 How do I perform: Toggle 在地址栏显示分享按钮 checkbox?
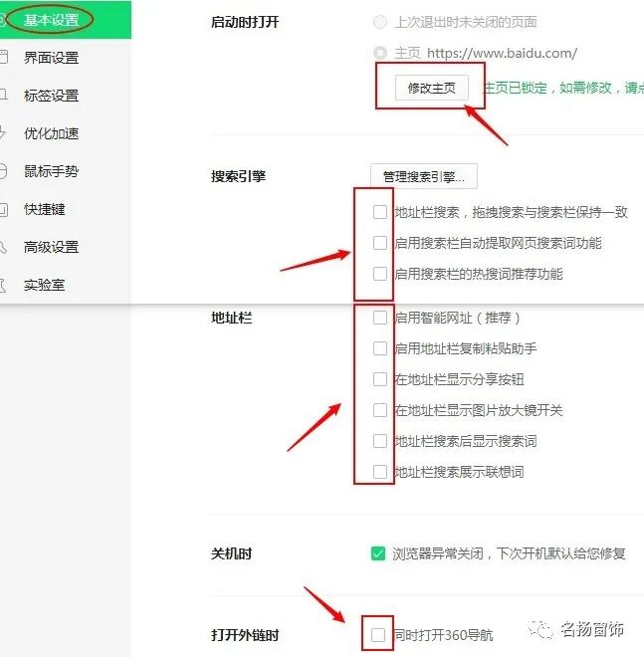tap(380, 379)
